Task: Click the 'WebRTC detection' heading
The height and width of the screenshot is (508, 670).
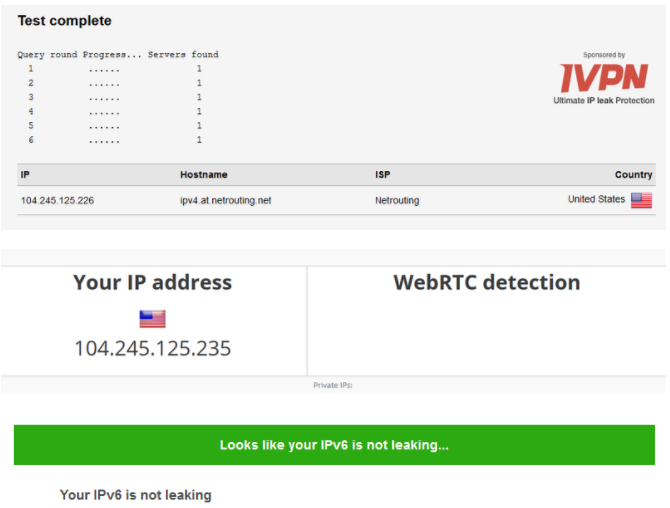Action: point(487,282)
